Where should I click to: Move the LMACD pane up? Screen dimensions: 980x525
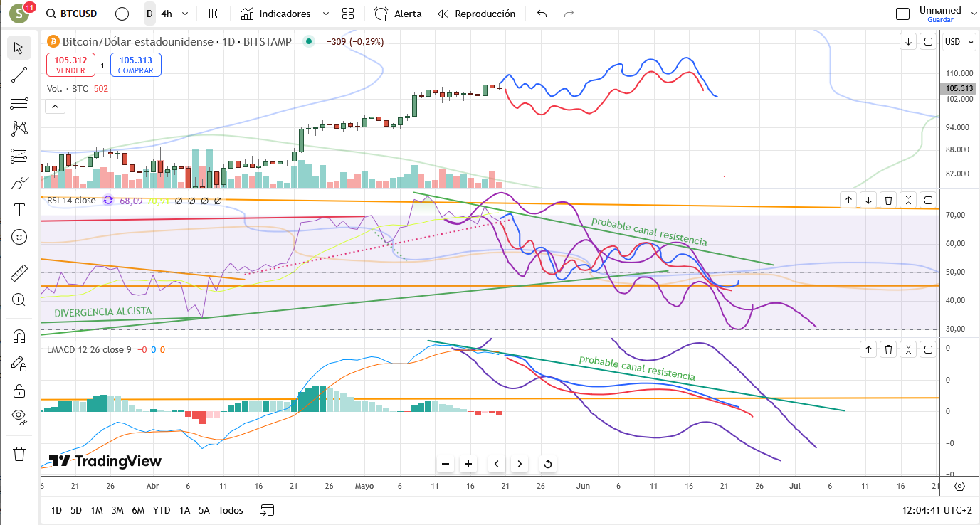868,349
